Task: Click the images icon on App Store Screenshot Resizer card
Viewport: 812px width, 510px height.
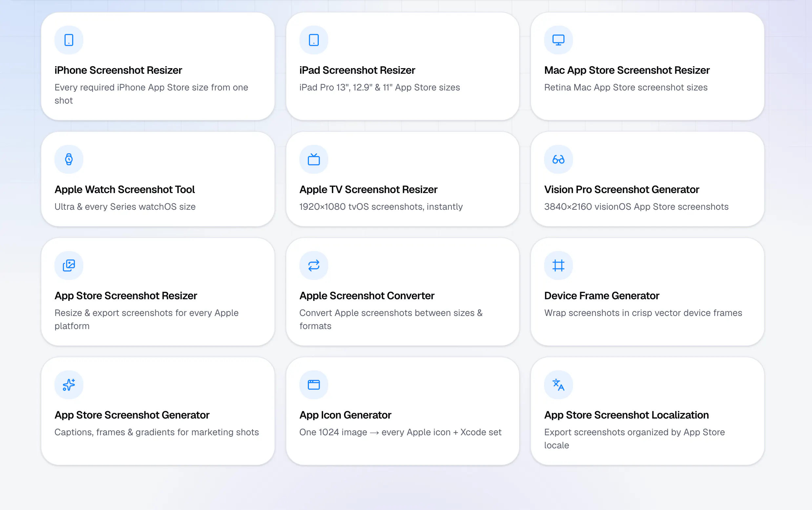Action: click(69, 265)
